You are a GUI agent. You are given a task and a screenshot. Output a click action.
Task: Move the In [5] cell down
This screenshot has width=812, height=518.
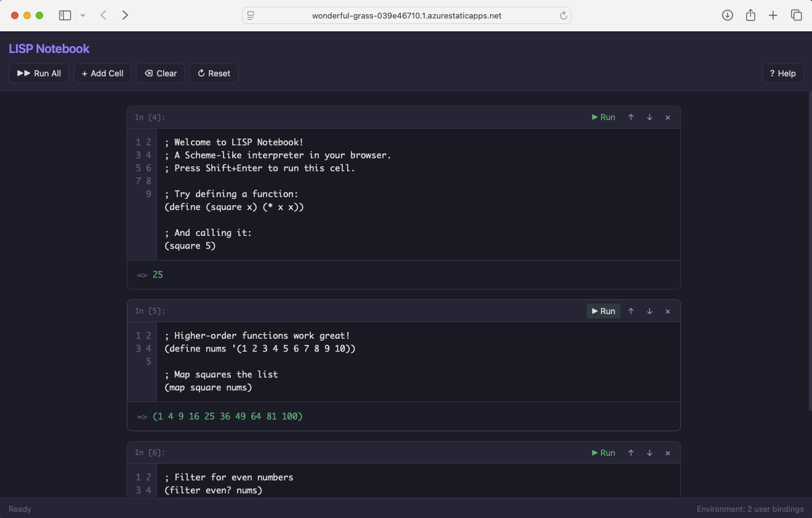click(x=649, y=311)
